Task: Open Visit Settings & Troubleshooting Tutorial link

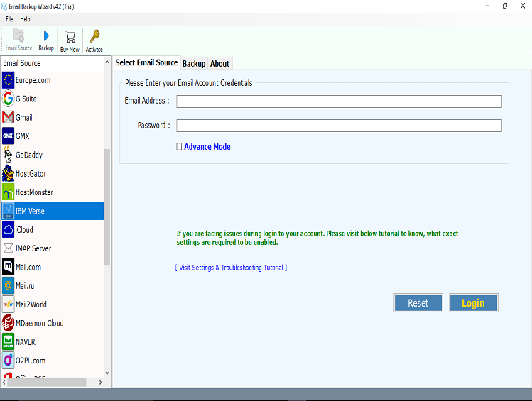Action: 231,268
